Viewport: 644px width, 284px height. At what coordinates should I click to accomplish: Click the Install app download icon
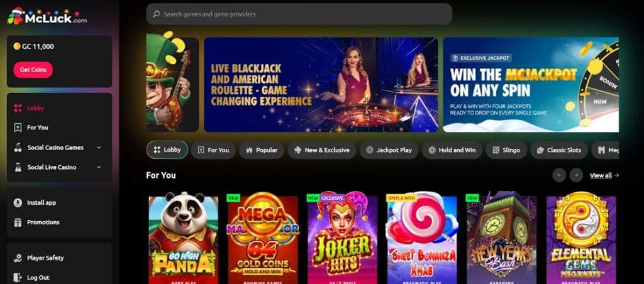[18, 202]
